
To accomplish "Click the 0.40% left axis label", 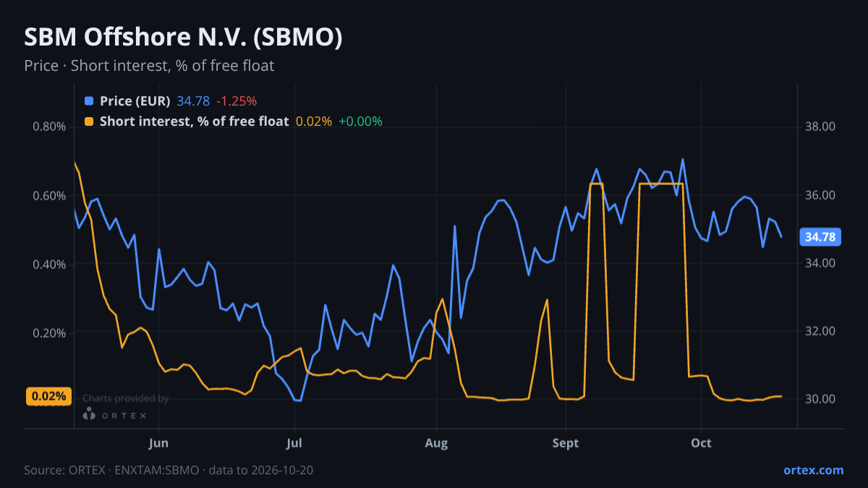I will pos(49,265).
